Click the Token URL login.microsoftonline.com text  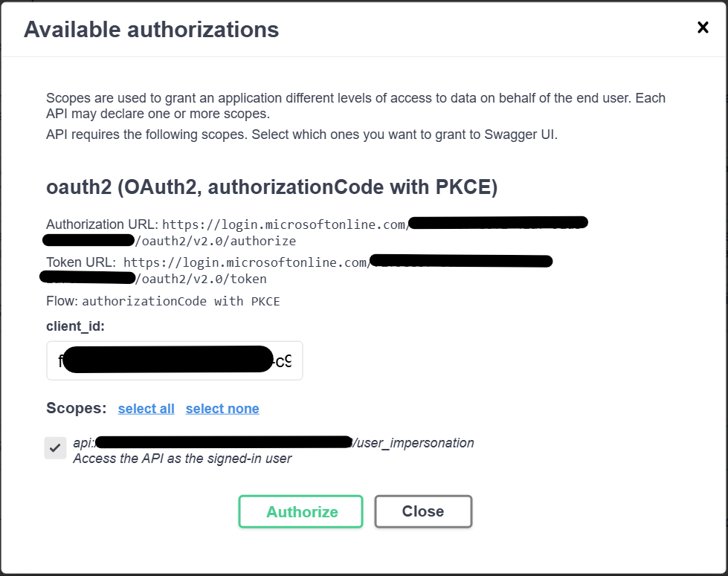(x=247, y=262)
